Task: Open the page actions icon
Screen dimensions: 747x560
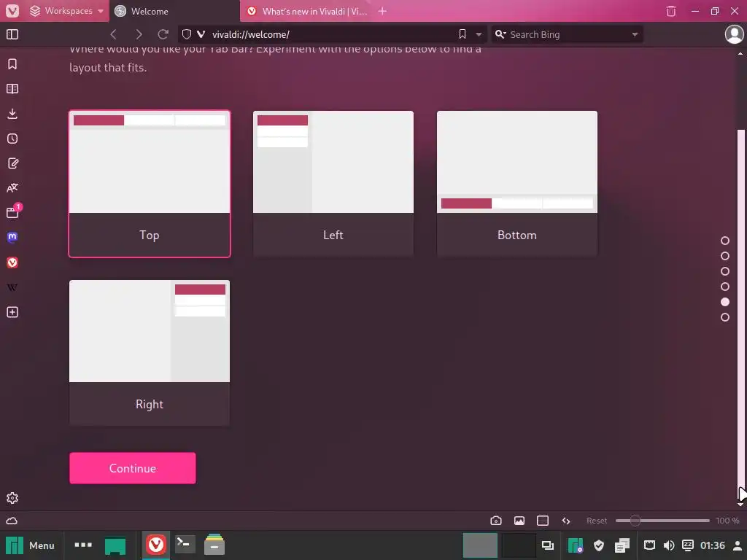Action: coord(566,521)
